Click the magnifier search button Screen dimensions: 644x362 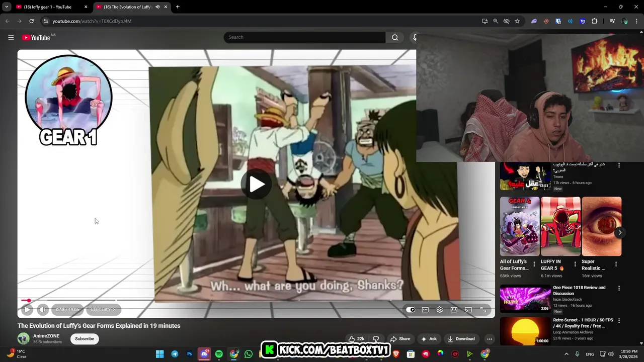395,37
